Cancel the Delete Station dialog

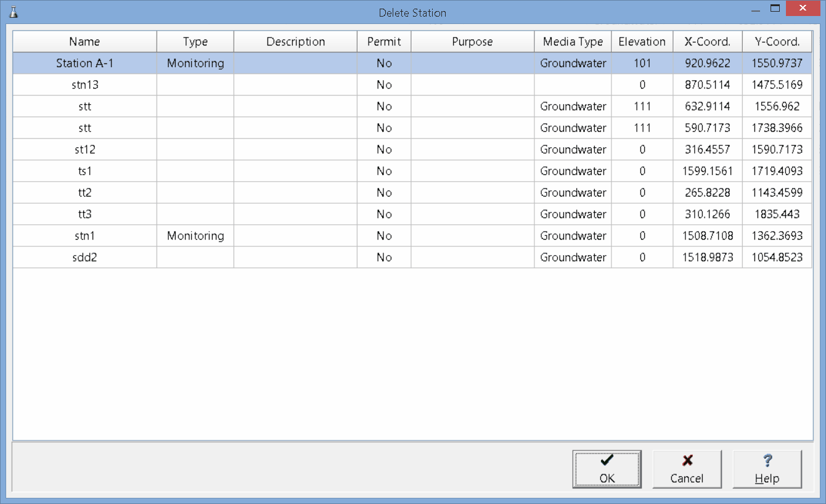tap(687, 469)
